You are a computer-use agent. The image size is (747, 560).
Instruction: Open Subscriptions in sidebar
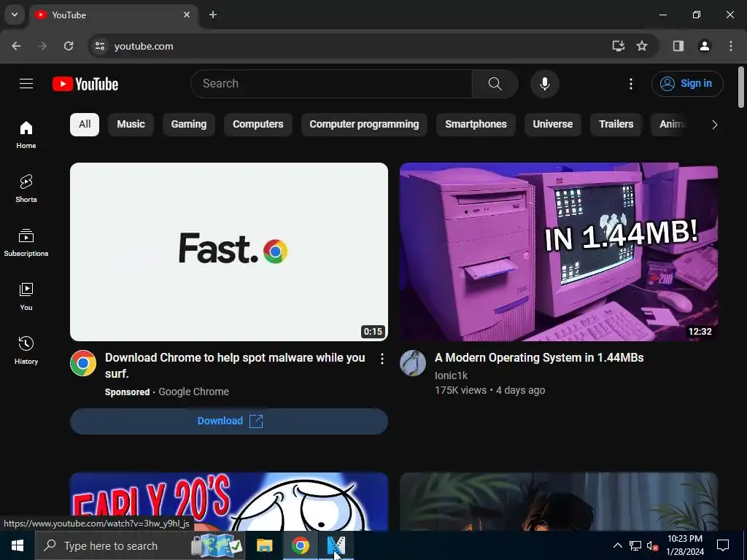[x=26, y=242]
